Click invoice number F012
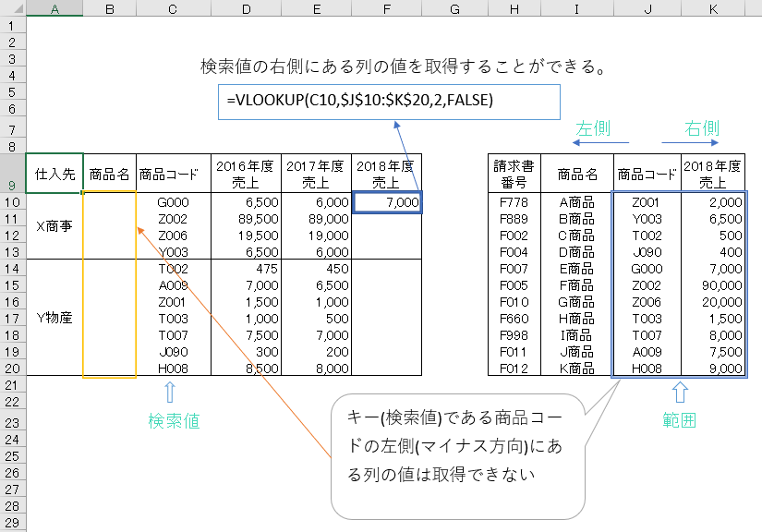 [x=514, y=369]
